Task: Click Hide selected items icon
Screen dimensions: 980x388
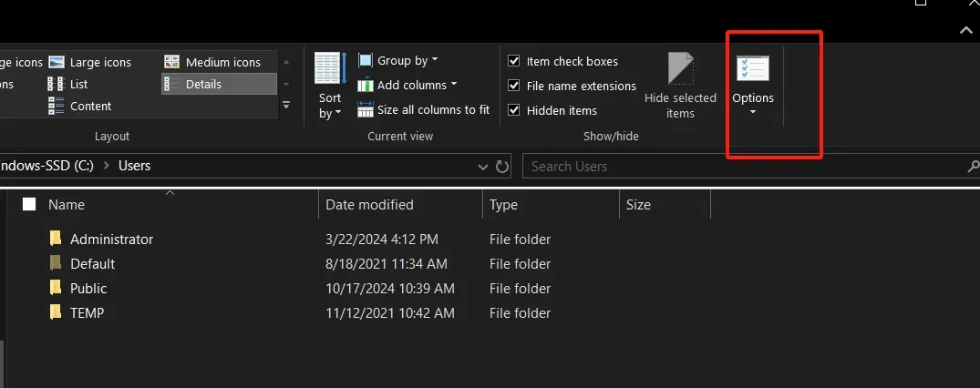Action: click(681, 71)
